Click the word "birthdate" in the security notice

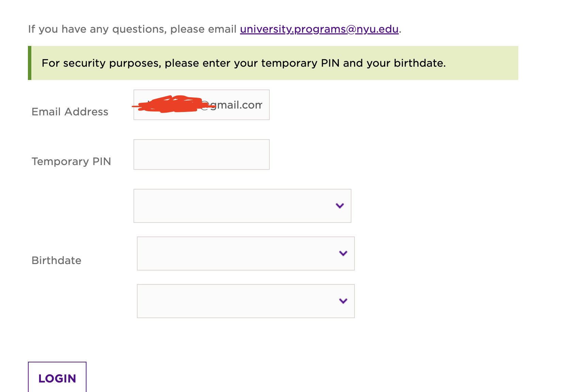point(419,63)
